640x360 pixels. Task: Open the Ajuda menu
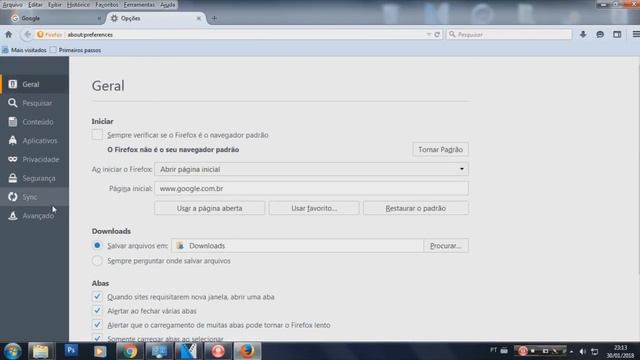[167, 4]
